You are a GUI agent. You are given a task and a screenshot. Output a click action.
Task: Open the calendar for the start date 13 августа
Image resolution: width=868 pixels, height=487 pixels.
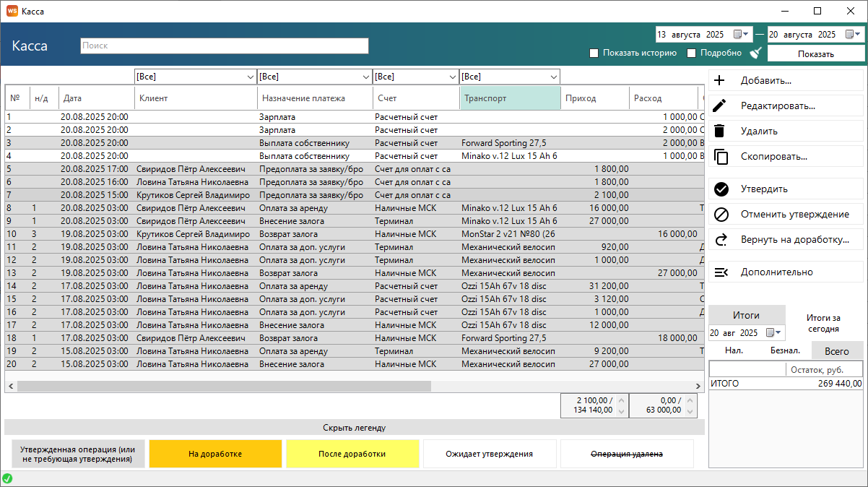point(741,34)
